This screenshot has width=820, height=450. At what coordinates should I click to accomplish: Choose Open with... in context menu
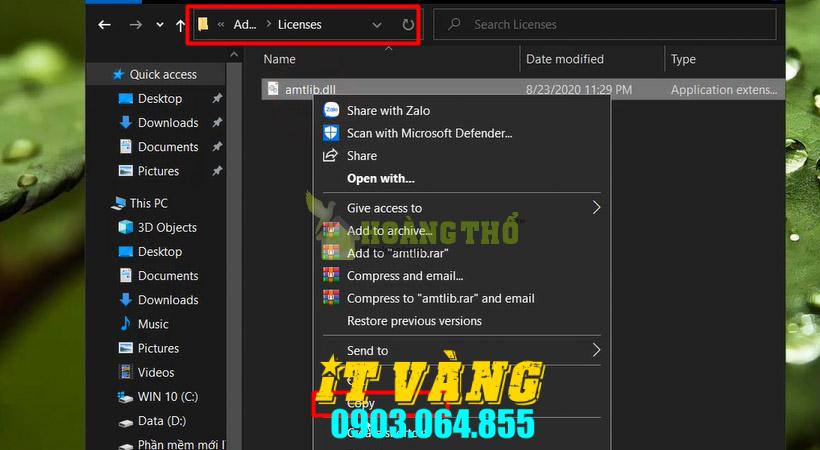381,178
